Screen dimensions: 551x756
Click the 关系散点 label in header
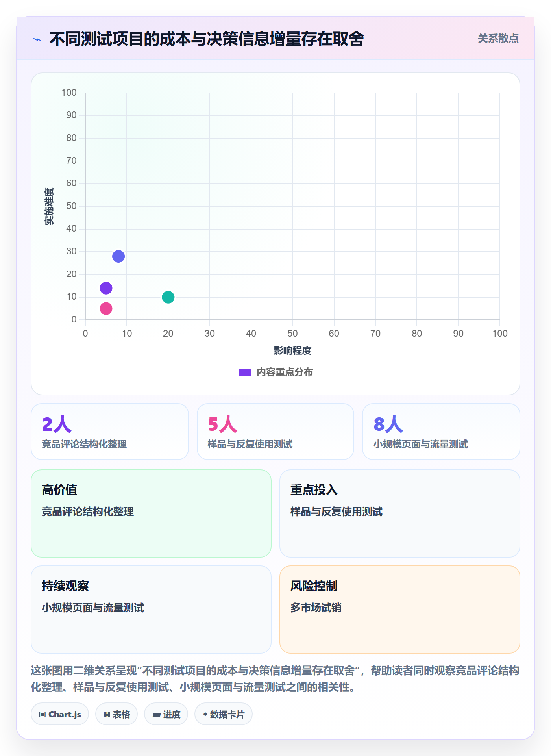coord(498,39)
